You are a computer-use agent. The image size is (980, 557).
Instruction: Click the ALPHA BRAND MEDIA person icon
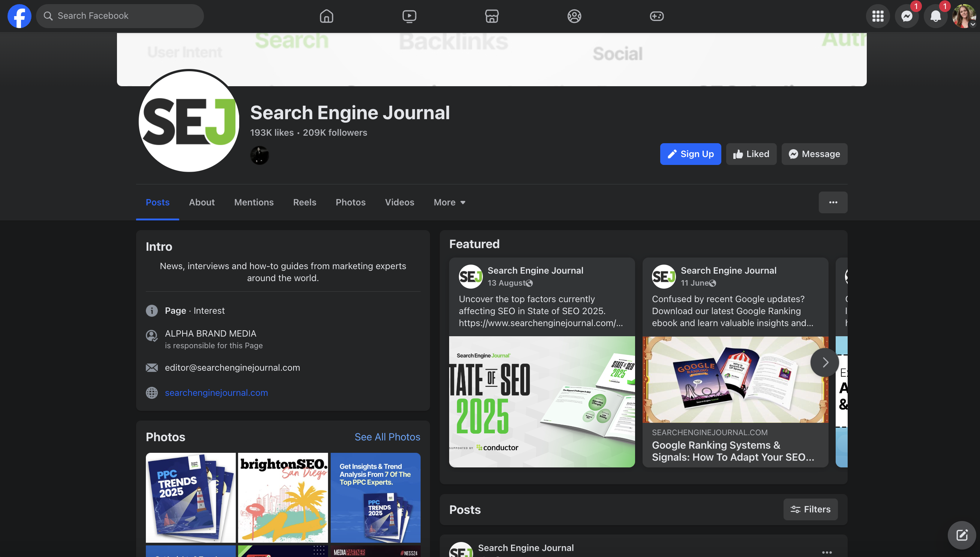[x=152, y=336]
